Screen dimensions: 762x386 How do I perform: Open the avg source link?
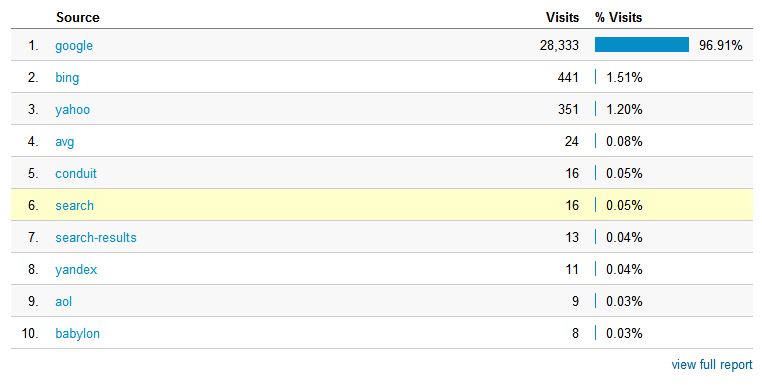coord(65,142)
